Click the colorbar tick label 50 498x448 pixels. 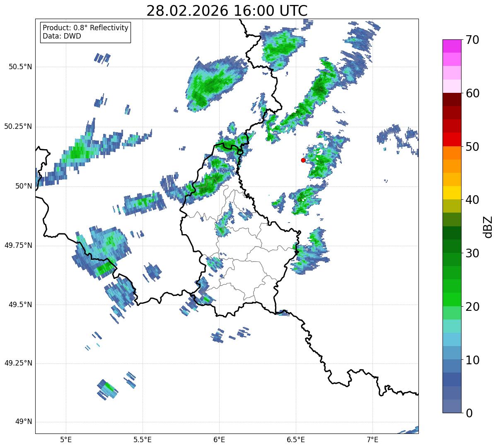click(472, 147)
